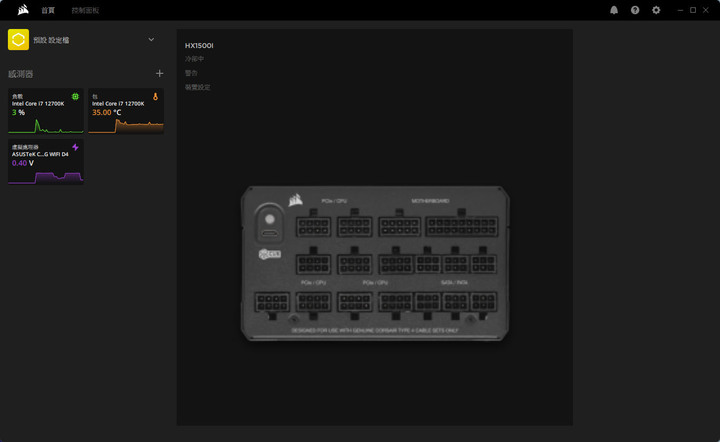Click the orange thermometer icon
Screen dimensions: 720x442
pos(155,96)
